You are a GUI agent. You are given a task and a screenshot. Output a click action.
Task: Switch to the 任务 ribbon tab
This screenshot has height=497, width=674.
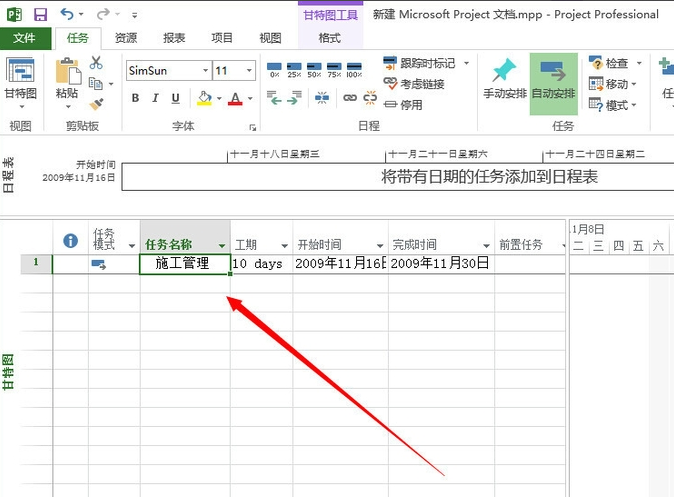tap(78, 38)
